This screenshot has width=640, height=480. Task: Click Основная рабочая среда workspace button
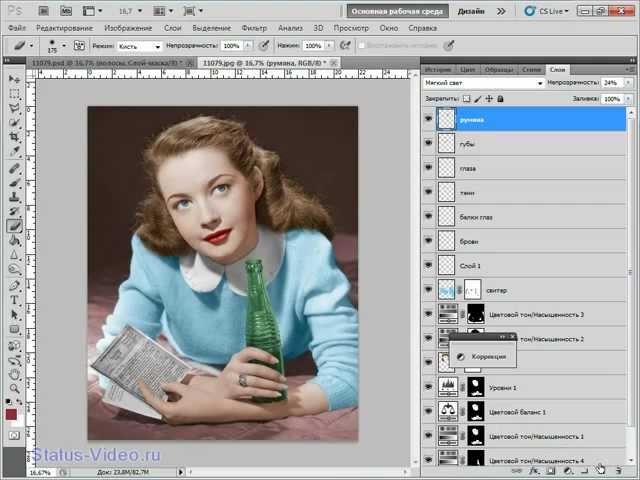397,11
